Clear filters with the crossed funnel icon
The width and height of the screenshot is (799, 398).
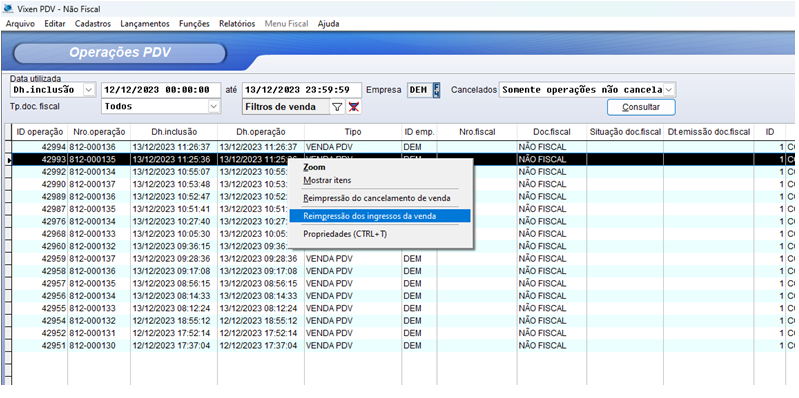353,107
